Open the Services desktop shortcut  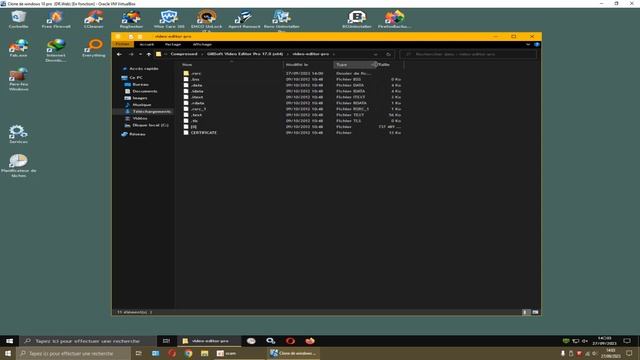(x=18, y=134)
